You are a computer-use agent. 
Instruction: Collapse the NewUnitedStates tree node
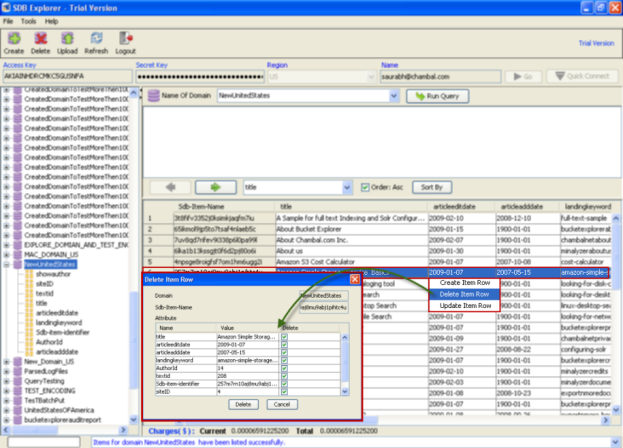click(x=7, y=265)
